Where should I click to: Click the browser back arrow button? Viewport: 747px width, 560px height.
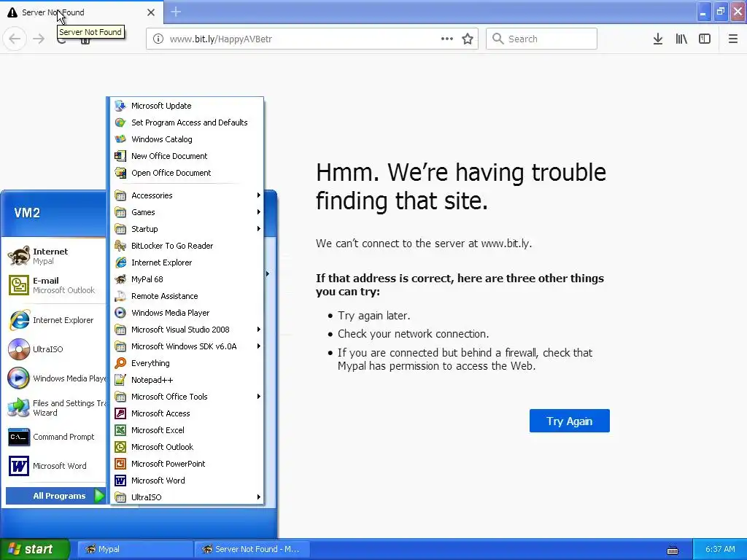15,39
